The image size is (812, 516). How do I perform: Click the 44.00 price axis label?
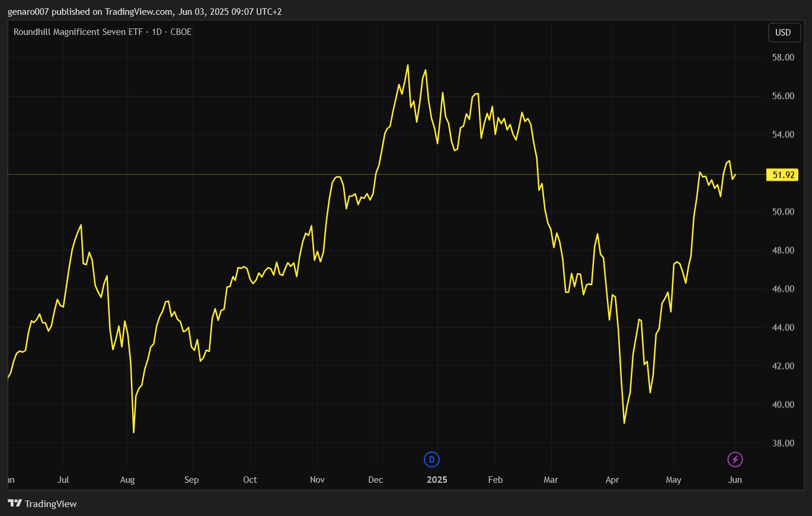coord(784,328)
